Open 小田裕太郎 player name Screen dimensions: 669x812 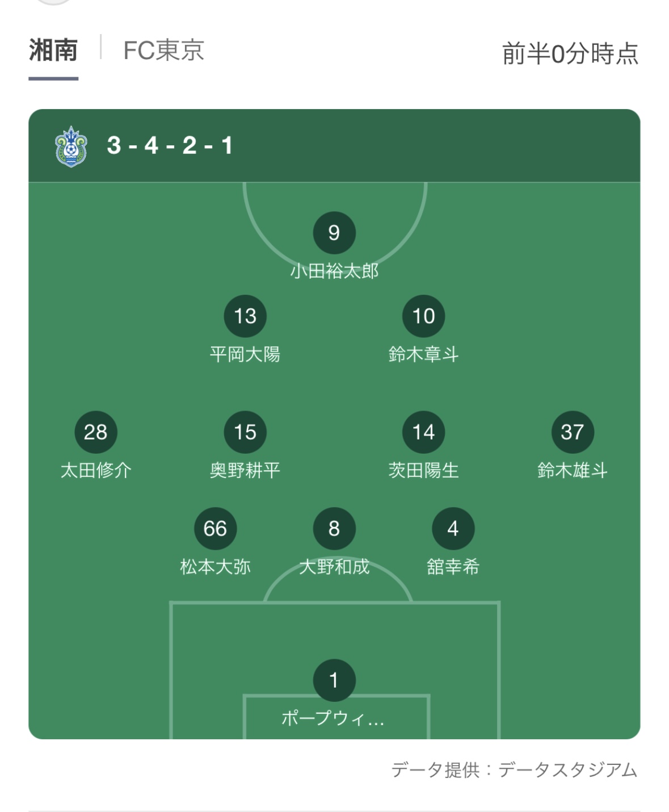click(x=334, y=271)
